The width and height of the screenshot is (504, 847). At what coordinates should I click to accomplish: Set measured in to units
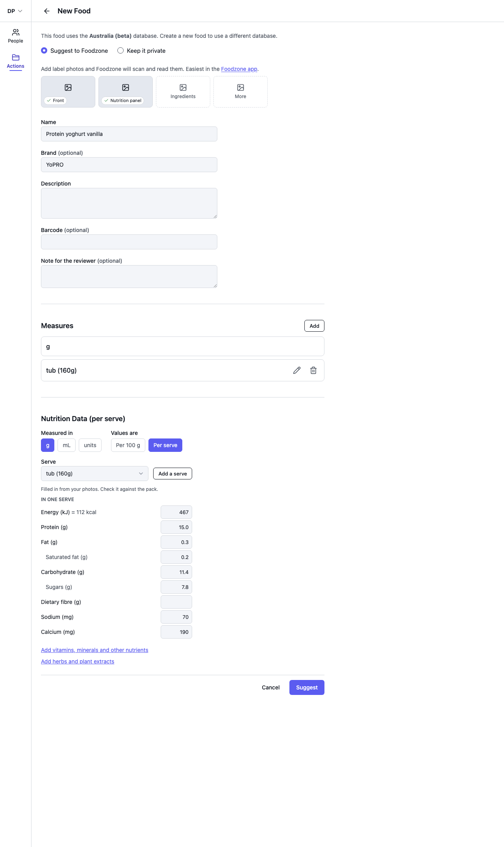(90, 445)
